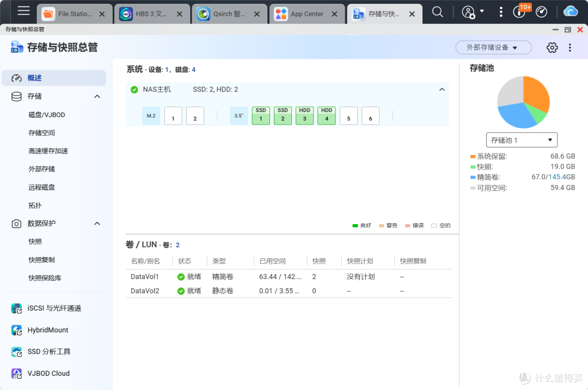Open the 外部存储设备 dropdown
The image size is (588, 390).
pyautogui.click(x=493, y=47)
